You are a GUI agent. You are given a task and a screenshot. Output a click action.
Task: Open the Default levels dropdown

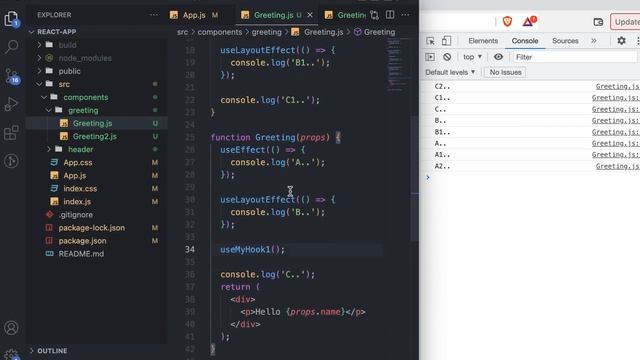coord(450,72)
